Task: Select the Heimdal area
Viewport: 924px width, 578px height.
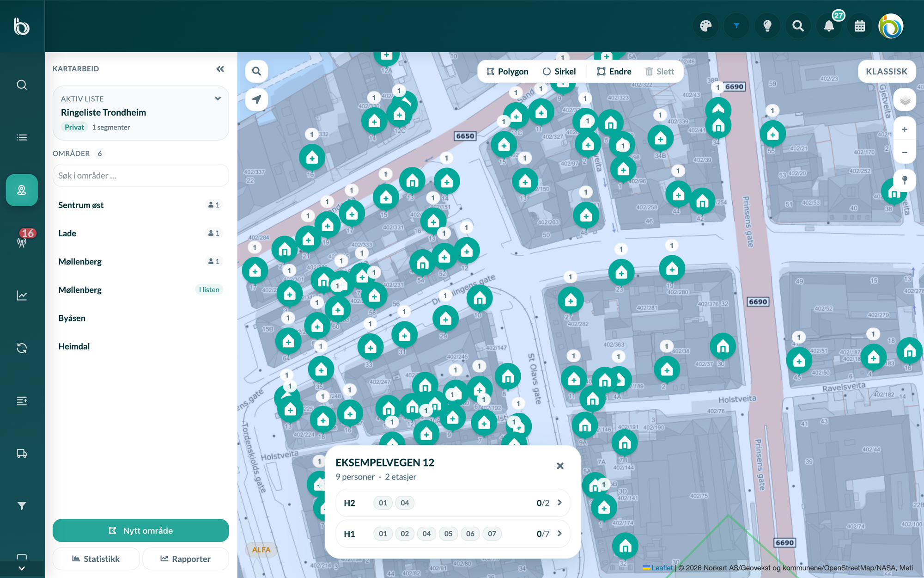Action: pos(140,346)
